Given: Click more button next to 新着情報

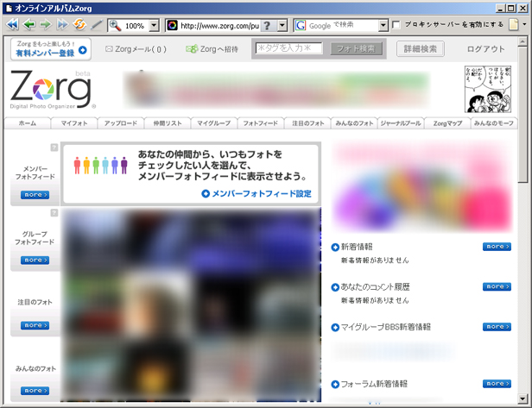Looking at the screenshot, I should click(497, 247).
